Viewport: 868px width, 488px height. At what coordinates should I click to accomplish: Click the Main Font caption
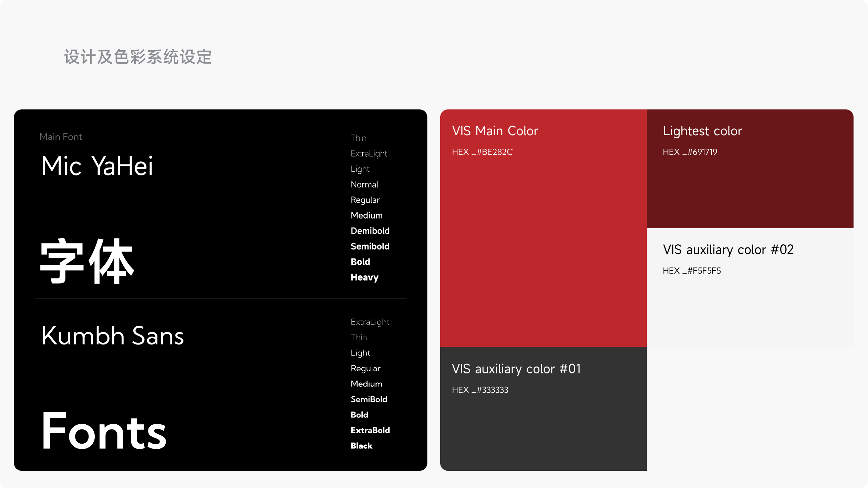click(x=61, y=137)
